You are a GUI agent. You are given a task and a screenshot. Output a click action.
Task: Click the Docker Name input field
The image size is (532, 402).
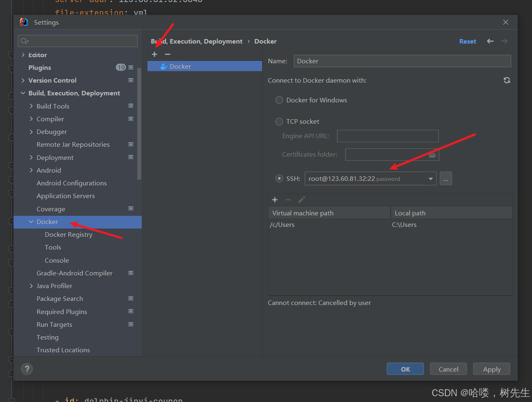point(402,61)
